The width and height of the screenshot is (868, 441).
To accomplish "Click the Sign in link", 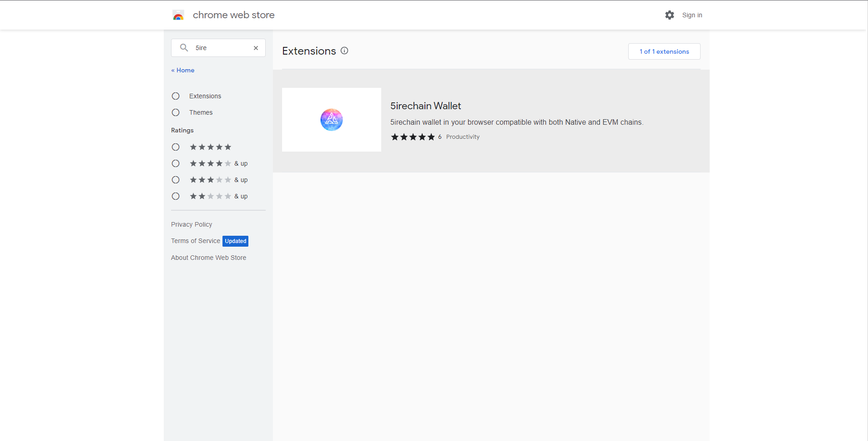I will click(692, 15).
